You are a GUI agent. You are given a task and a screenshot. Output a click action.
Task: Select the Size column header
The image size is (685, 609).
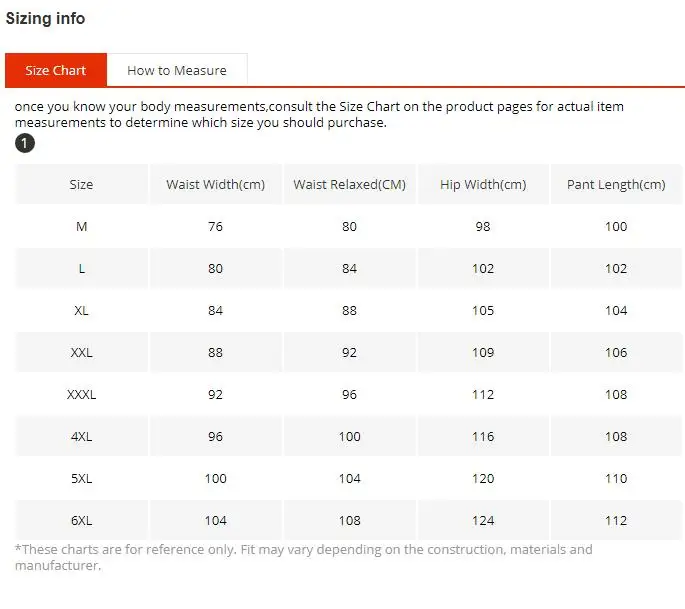tap(81, 184)
